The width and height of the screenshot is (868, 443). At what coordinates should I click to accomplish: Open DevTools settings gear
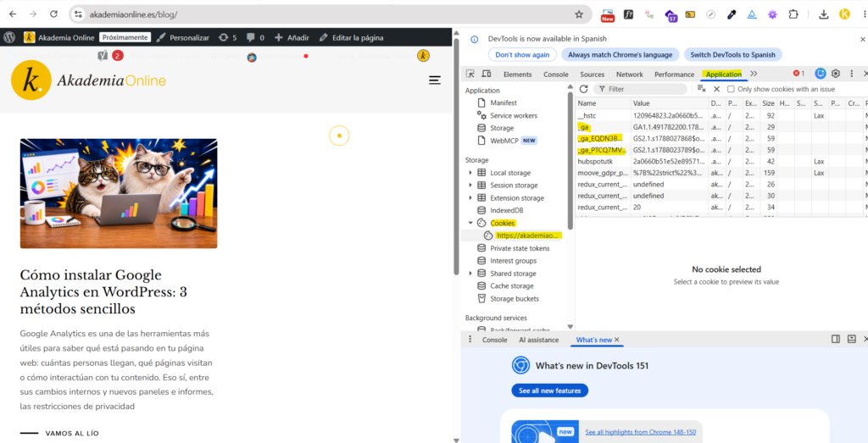tap(836, 74)
